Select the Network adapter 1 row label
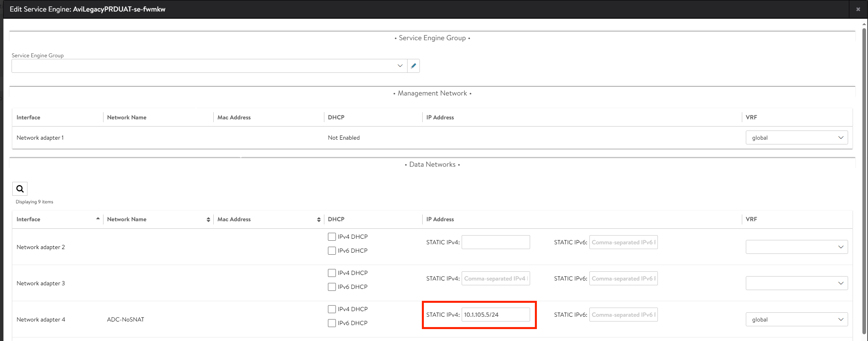 (40, 138)
